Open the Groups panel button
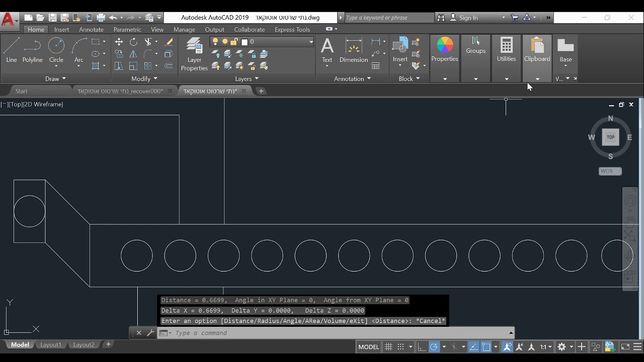The image size is (644, 362). (x=475, y=58)
